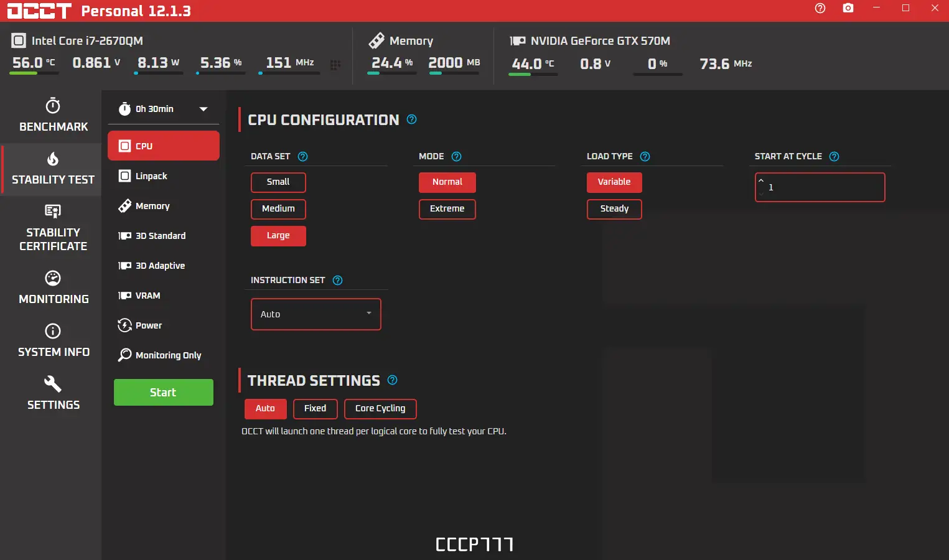Click the GPU card icon in the header
The height and width of the screenshot is (560, 949).
pyautogui.click(x=518, y=40)
